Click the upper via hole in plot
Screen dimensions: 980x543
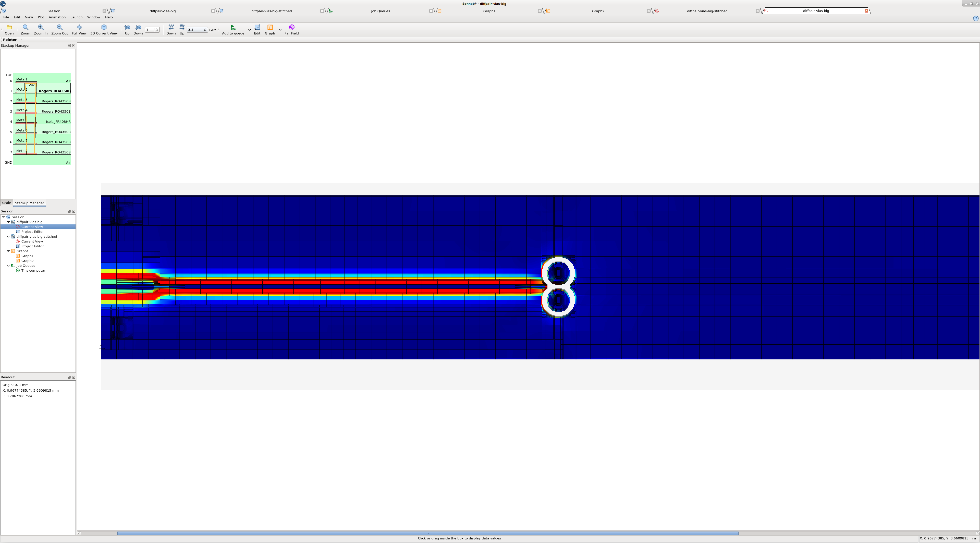(x=558, y=273)
